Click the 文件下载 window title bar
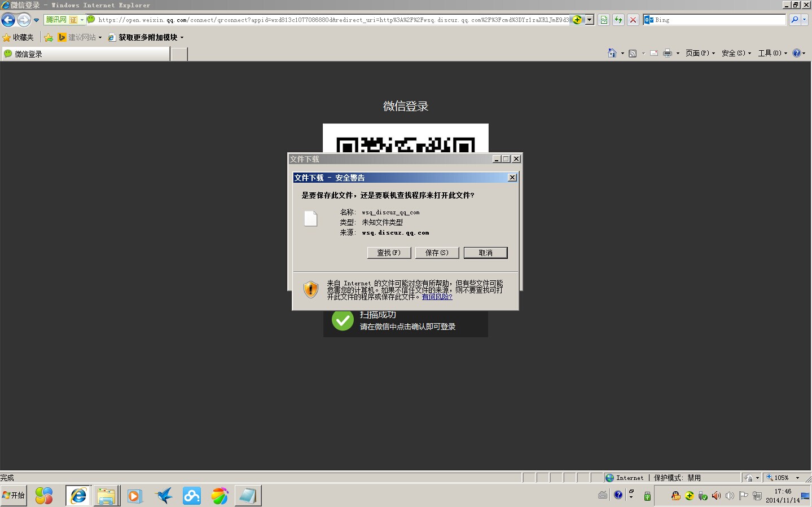This screenshot has width=812, height=507. pos(389,159)
